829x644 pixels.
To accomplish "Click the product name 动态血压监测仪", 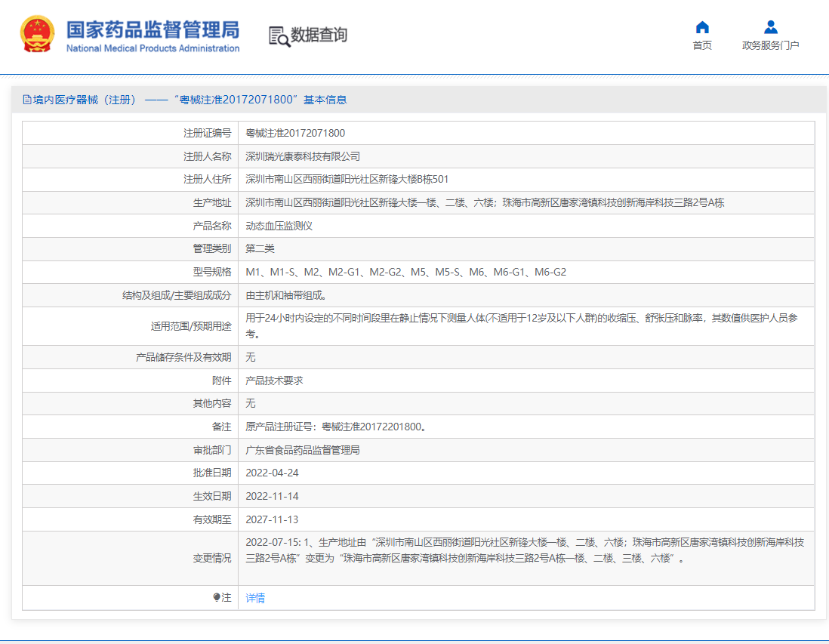I will click(279, 226).
